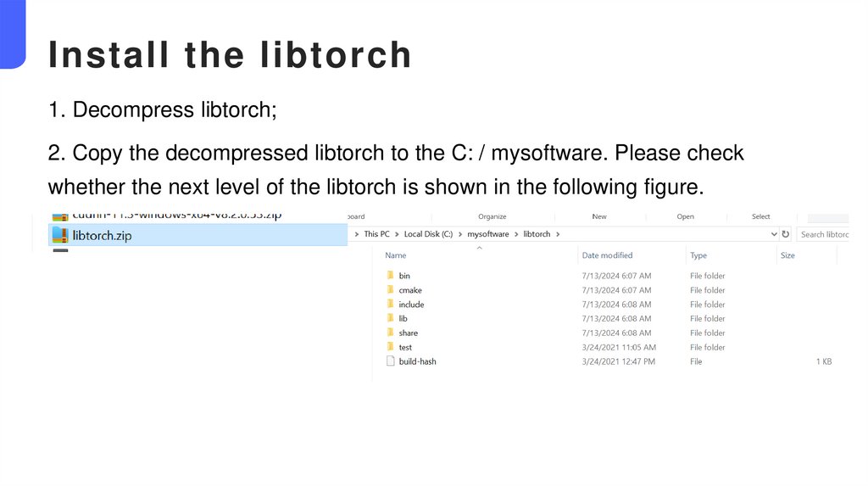Click the libtorch.zip archive icon
Screen dimensions: 868x487
click(x=59, y=235)
